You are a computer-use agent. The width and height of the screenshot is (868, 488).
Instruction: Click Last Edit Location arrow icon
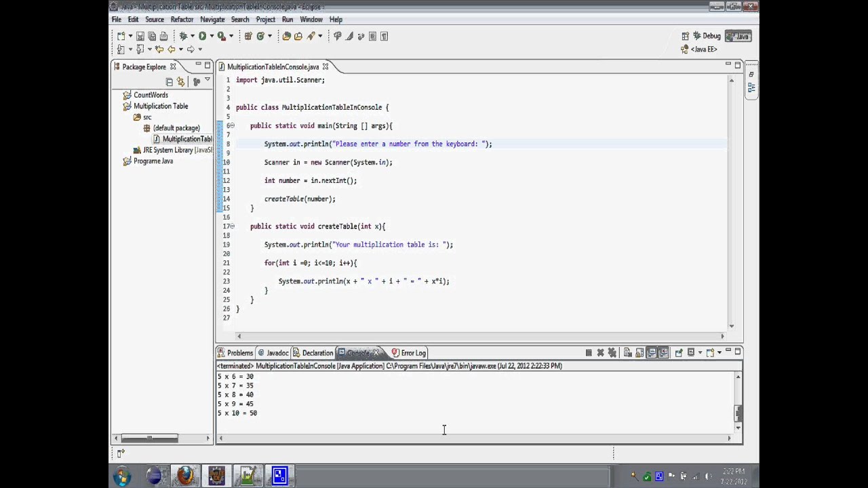[159, 49]
